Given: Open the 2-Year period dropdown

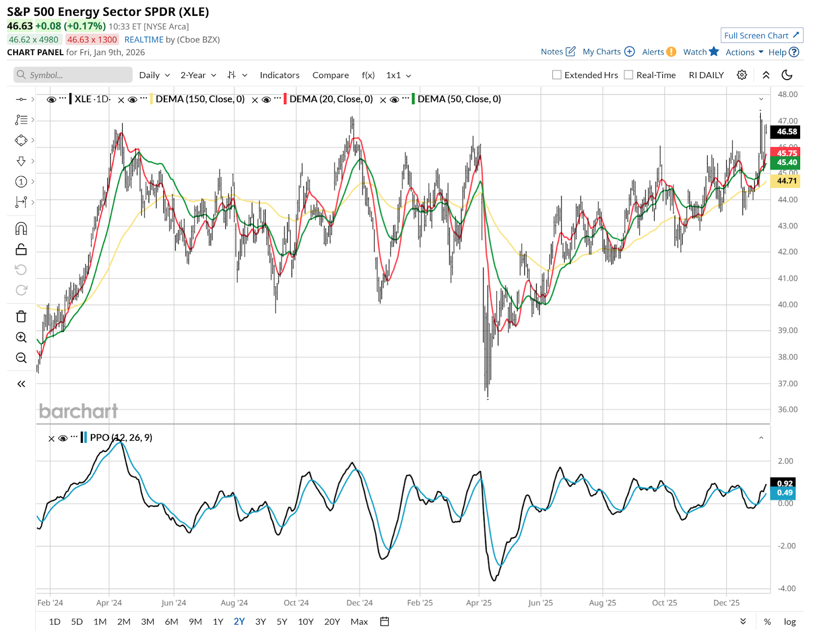Looking at the screenshot, I should (x=198, y=75).
